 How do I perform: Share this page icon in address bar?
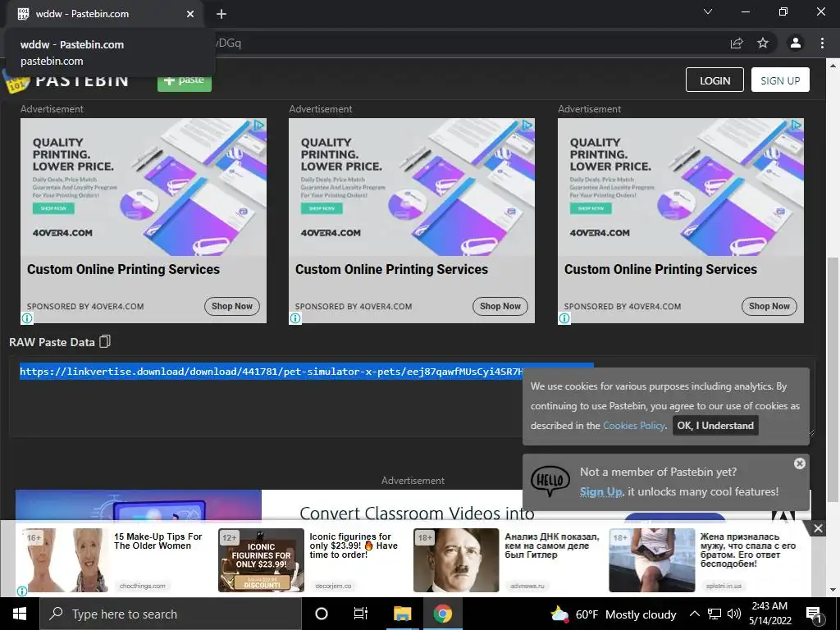tap(737, 43)
